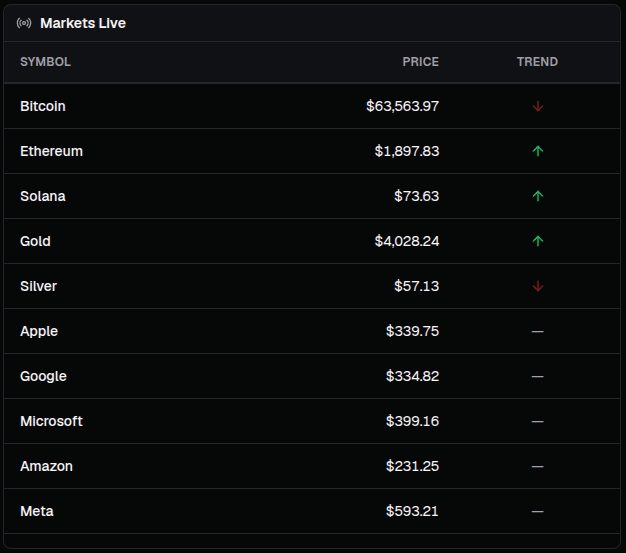Click Gold's green up trend arrow
626x553 pixels.
pos(537,241)
